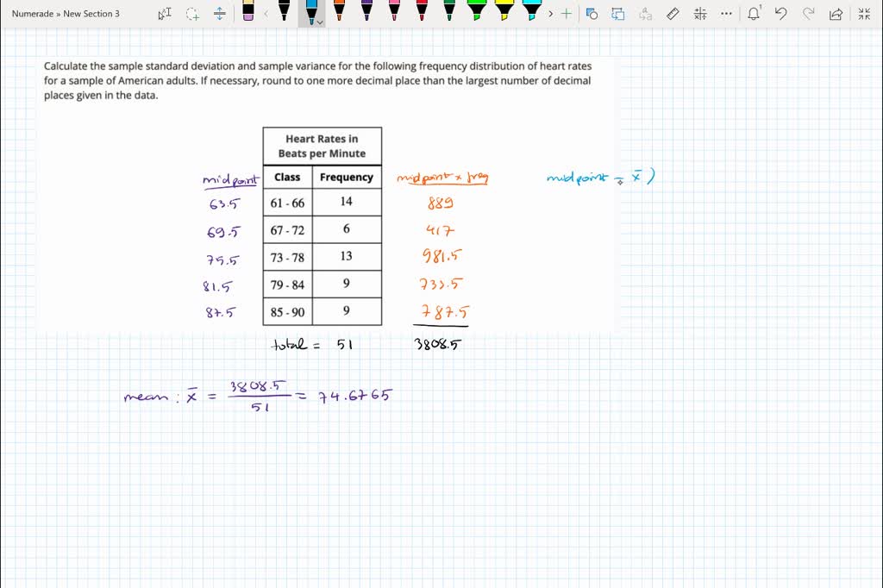Click the '79 - 84' class cell
The width and height of the screenshot is (883, 588).
287,285
